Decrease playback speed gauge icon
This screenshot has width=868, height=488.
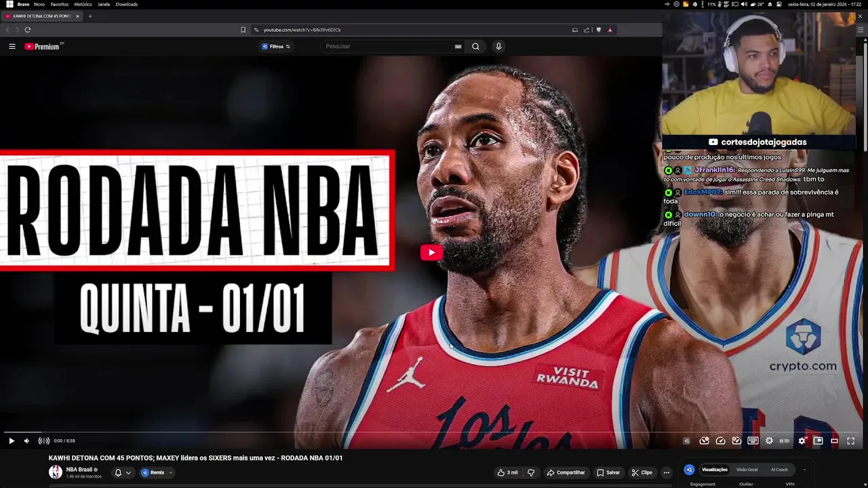click(704, 441)
